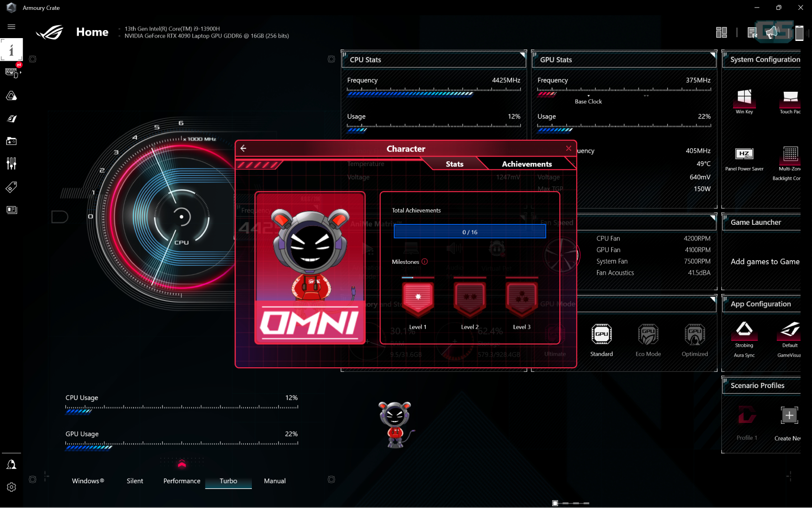Click the Total Achievements progress bar

pos(469,232)
